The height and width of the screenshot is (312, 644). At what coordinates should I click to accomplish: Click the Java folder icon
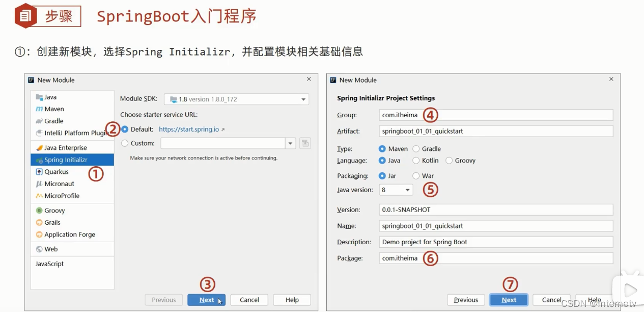(39, 97)
